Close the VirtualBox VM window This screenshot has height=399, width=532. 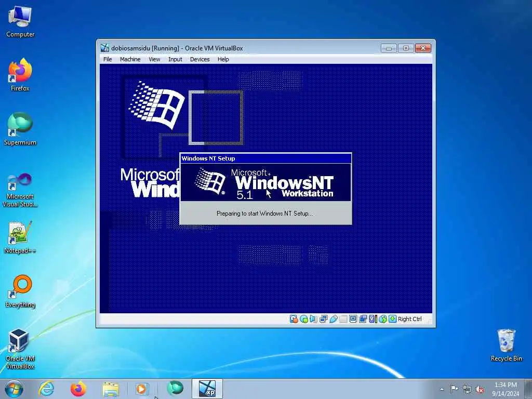click(423, 48)
